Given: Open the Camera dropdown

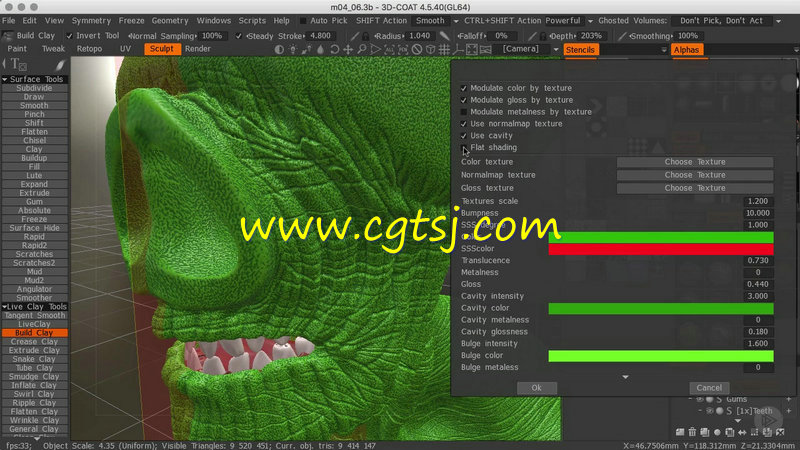Looking at the screenshot, I should click(556, 49).
